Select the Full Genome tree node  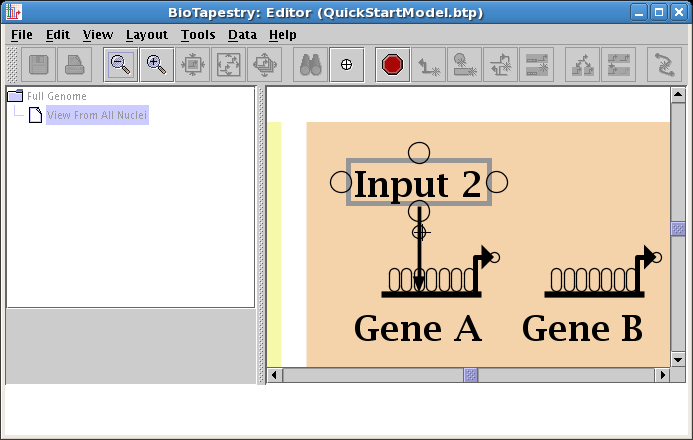[56, 96]
